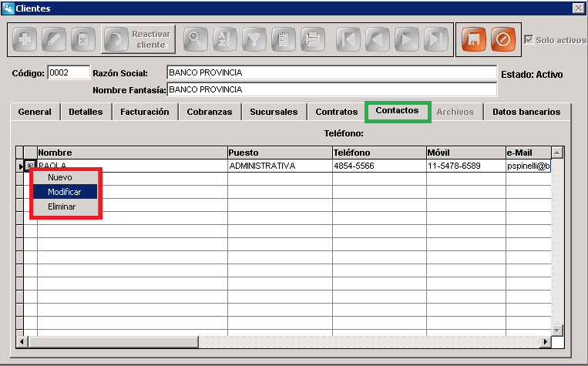Click the ADMINISTRATIVA cell
The image size is (588, 366).
[280, 166]
